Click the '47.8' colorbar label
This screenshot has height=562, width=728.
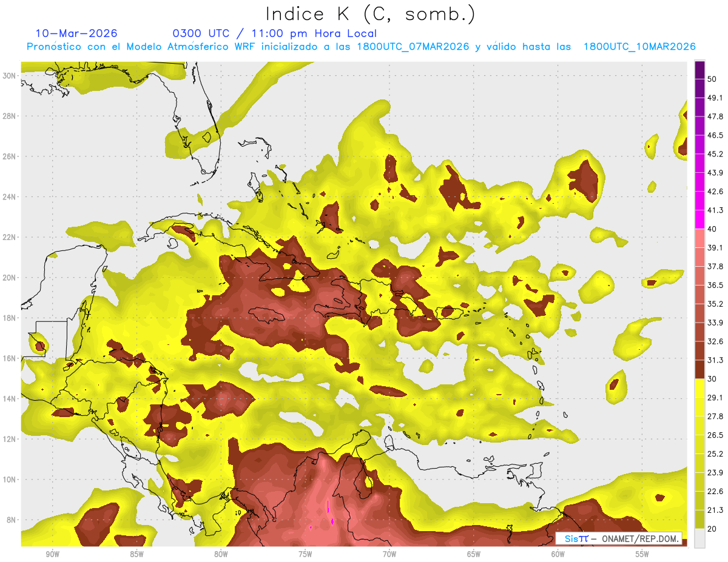pos(715,116)
